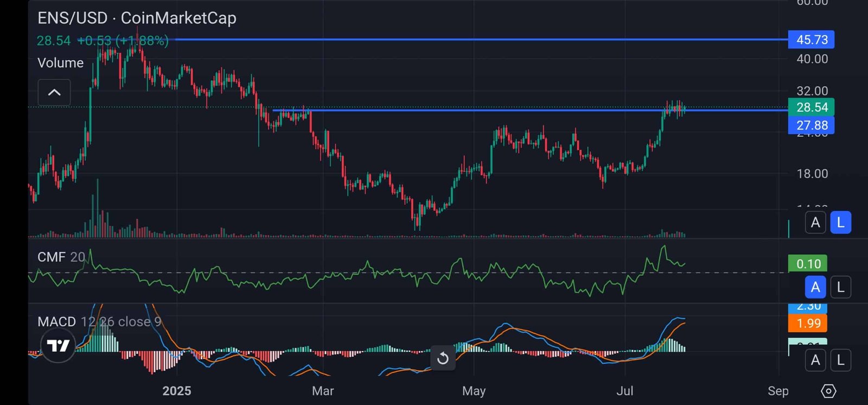Collapse the indicator legend with the chevron
The height and width of the screenshot is (405, 868).
click(54, 92)
